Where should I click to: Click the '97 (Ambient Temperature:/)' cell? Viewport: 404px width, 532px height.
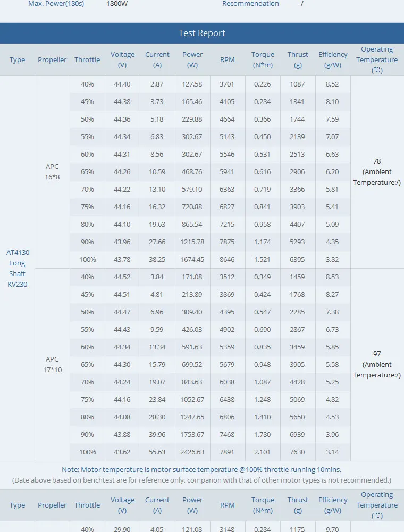pyautogui.click(x=377, y=364)
